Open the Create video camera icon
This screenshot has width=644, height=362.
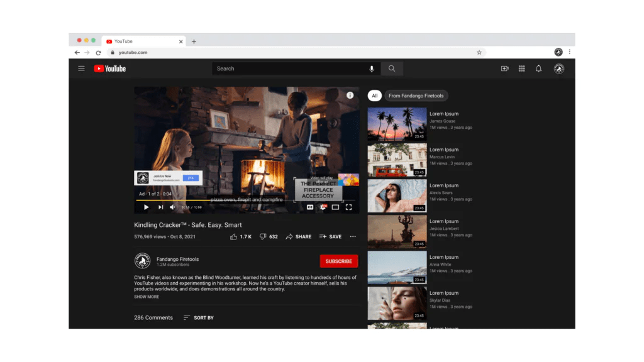[x=505, y=69]
